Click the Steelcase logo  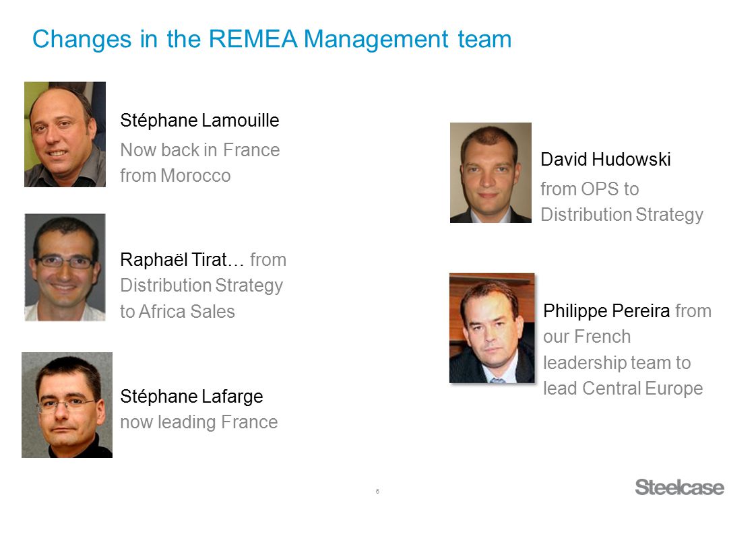click(x=679, y=488)
